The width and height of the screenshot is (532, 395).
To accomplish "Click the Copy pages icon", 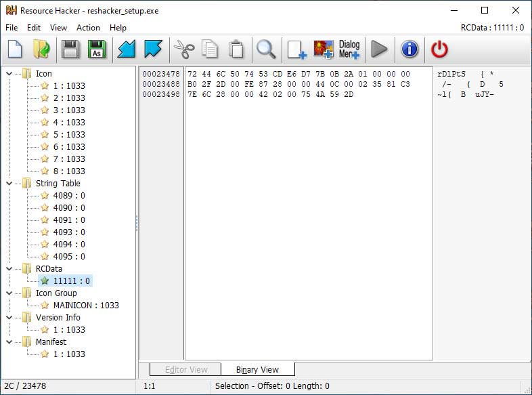I will coord(210,49).
